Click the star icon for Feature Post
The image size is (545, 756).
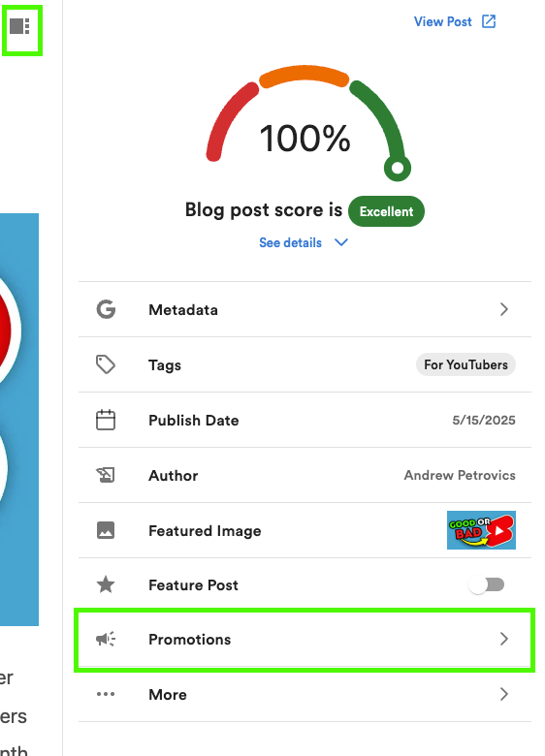tap(106, 584)
